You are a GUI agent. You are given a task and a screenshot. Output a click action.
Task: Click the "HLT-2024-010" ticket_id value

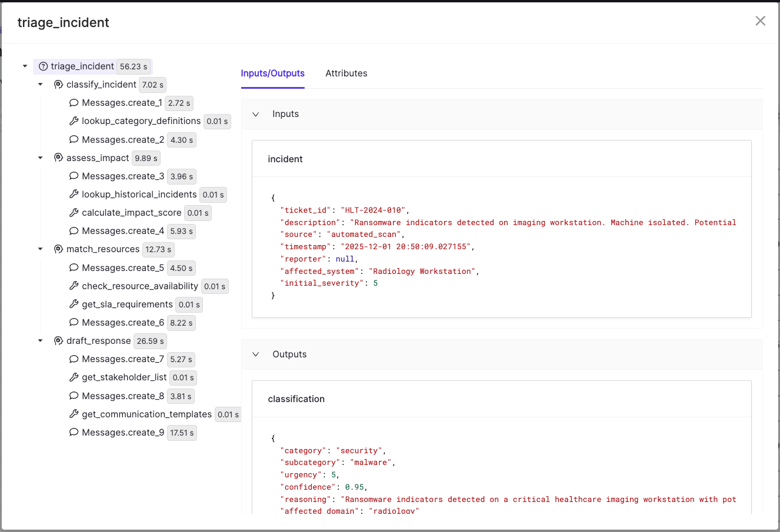373,210
